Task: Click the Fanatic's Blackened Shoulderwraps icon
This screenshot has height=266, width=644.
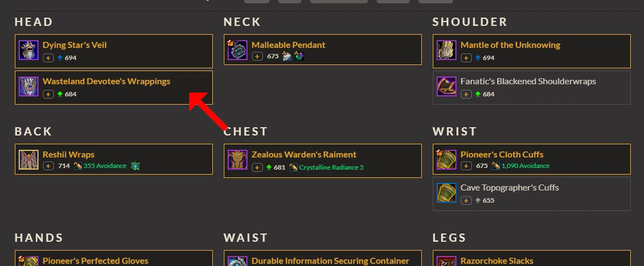Action: (x=447, y=86)
